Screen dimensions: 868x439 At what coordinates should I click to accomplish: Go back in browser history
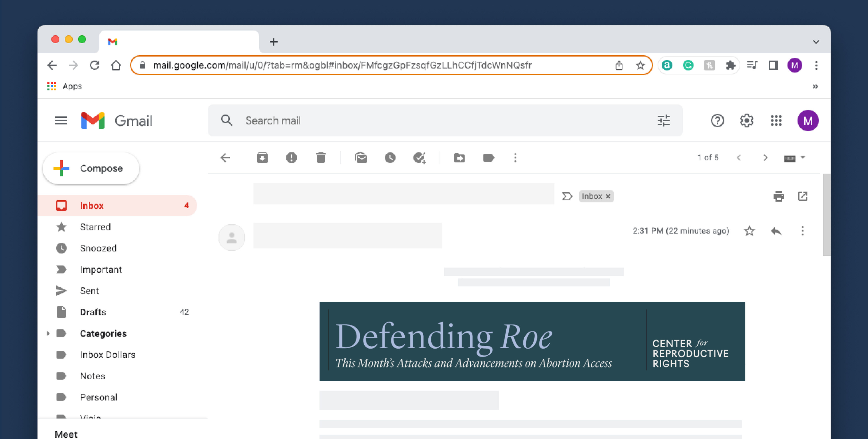52,65
